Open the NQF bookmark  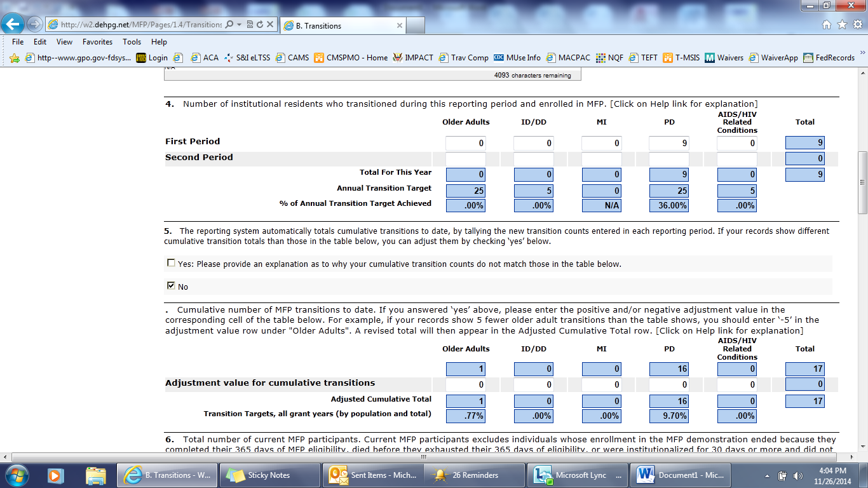609,58
